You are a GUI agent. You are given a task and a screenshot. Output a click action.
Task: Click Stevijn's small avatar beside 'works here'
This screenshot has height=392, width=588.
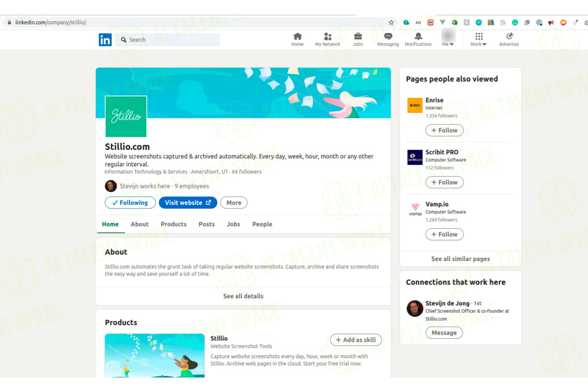click(x=111, y=186)
